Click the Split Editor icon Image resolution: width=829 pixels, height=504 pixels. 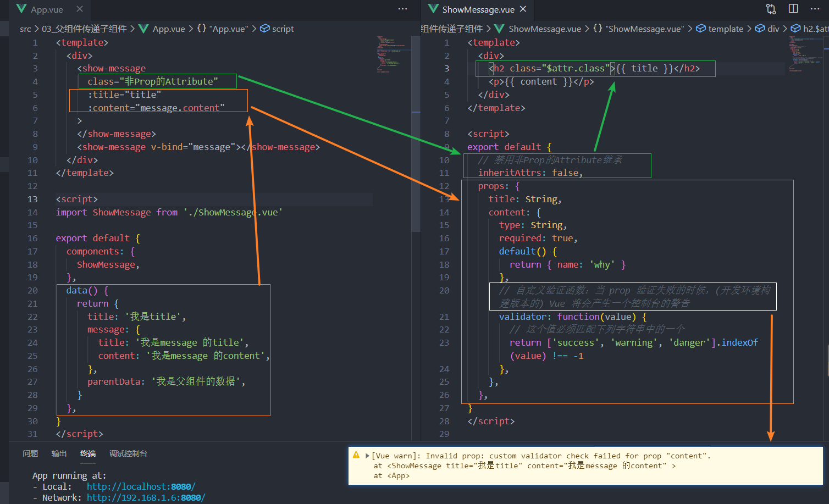coord(792,9)
